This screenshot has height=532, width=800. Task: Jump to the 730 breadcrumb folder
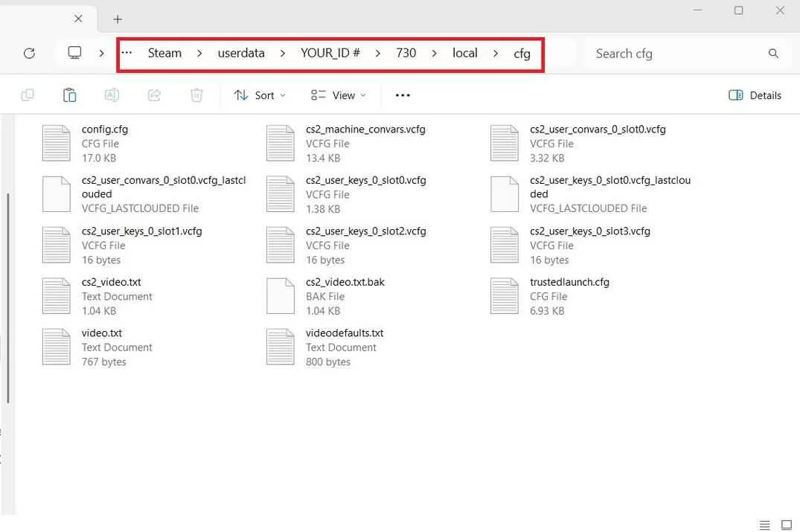(406, 53)
